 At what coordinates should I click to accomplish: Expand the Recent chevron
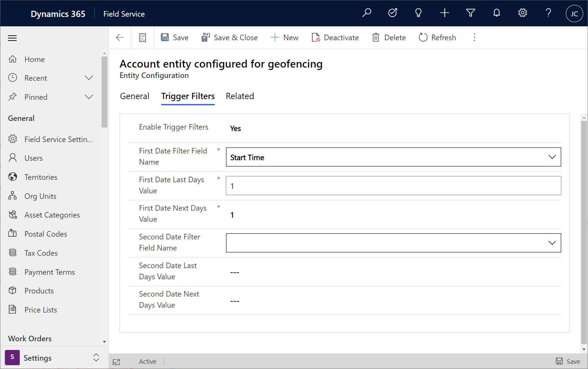point(89,78)
